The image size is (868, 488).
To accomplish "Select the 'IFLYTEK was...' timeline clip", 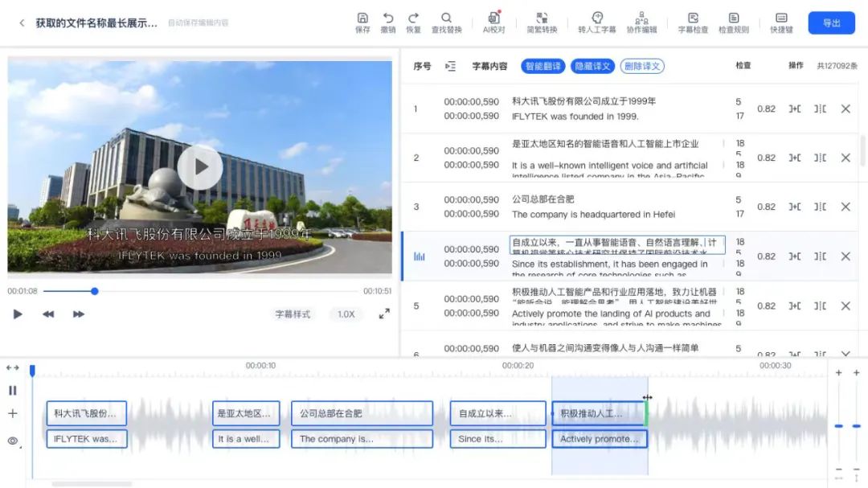I will (86, 439).
